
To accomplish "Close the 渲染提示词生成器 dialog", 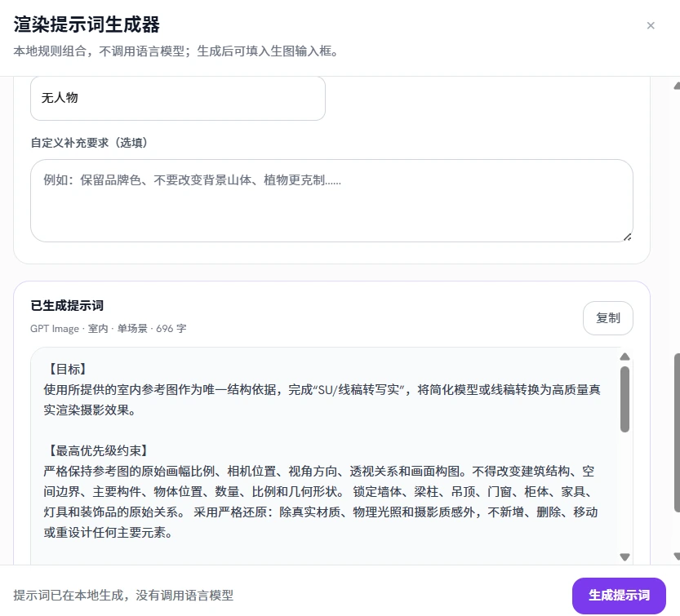I will pos(650,25).
